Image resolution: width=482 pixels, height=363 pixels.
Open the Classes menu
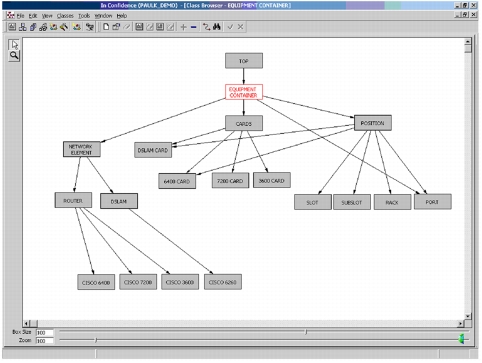point(65,16)
